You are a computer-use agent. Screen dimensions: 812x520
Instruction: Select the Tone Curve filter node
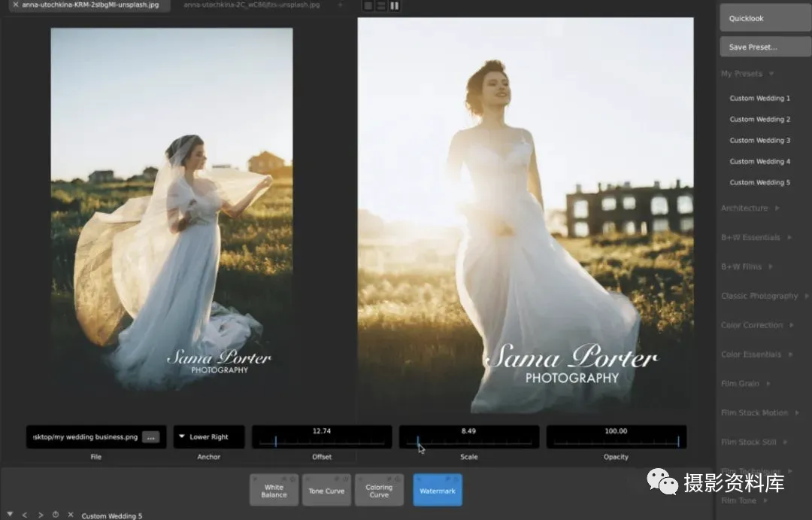(x=326, y=491)
